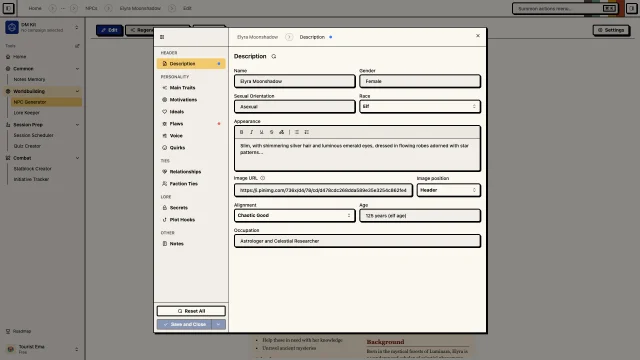The width and height of the screenshot is (640, 360).
Task: Click the regenerate icon beside Description heading
Action: pyautogui.click(x=274, y=56)
